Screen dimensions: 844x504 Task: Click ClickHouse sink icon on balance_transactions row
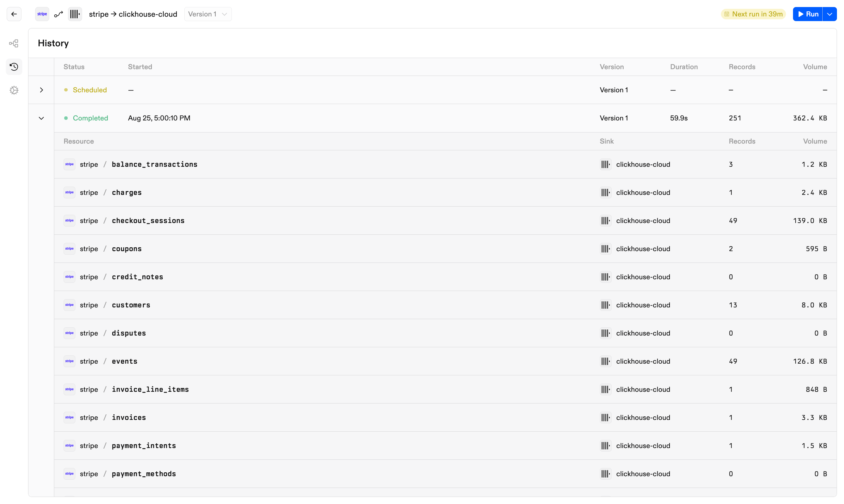[x=605, y=164]
